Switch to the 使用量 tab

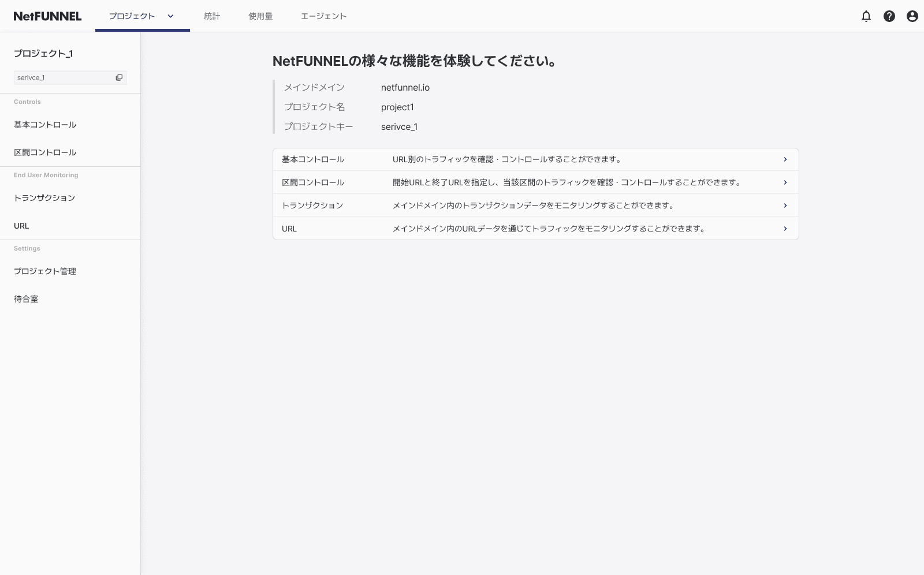(260, 16)
